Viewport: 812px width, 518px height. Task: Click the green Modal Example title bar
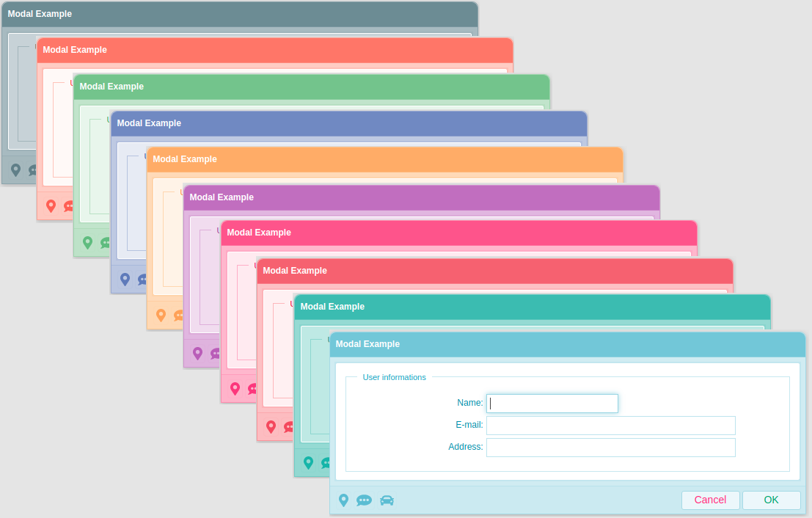pyautogui.click(x=311, y=87)
